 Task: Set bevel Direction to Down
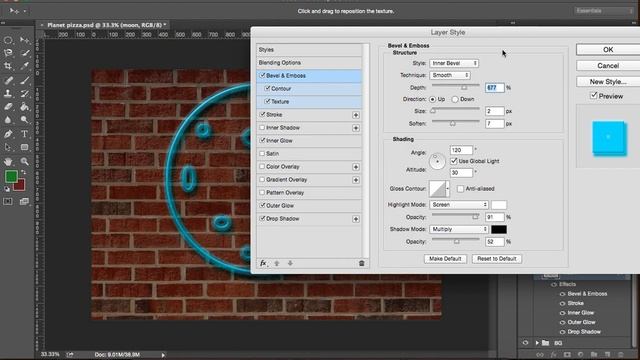click(x=455, y=99)
